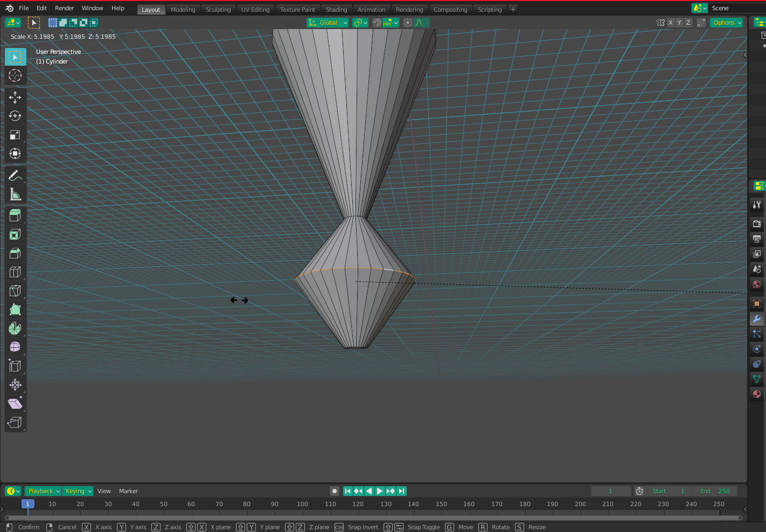Open the Object properties tab

pos(757,304)
